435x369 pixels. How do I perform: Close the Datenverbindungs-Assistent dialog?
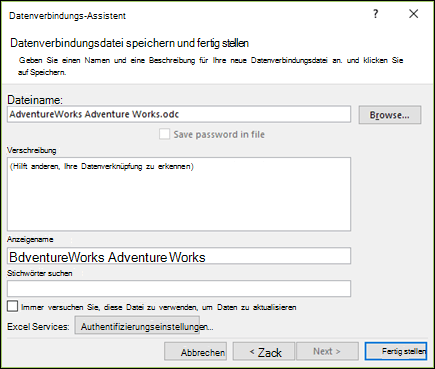point(413,14)
